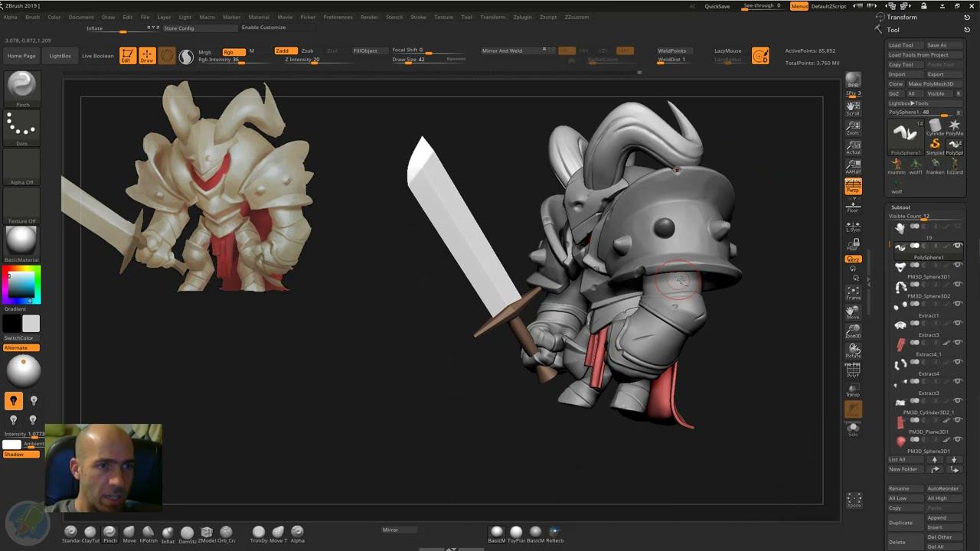This screenshot has height=551, width=980.
Task: Toggle PolyF wireframe display
Action: pos(853,371)
